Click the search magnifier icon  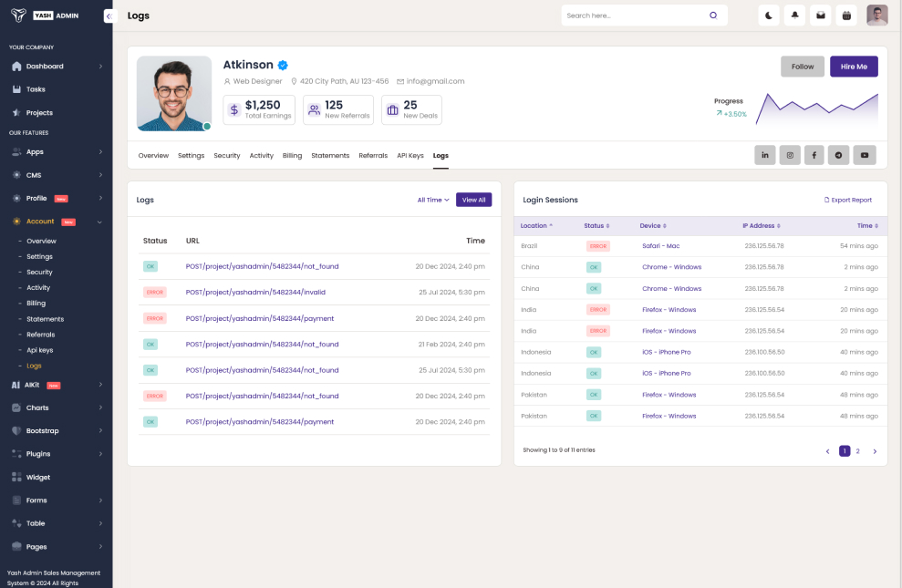[713, 15]
